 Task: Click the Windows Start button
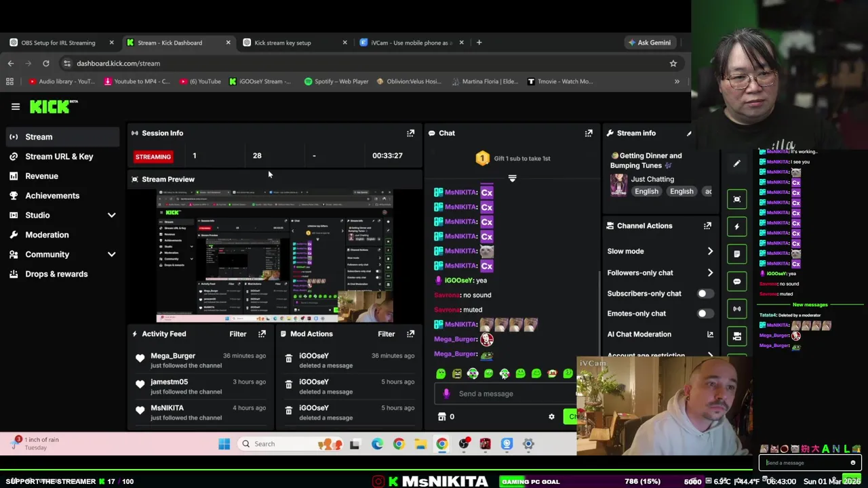(x=224, y=444)
